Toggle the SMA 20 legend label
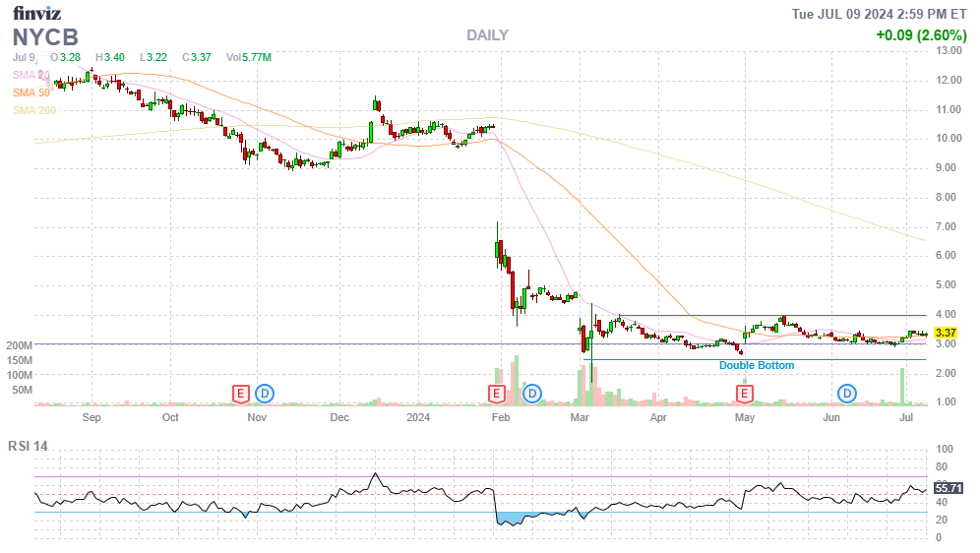The height and width of the screenshot is (553, 980). (x=31, y=75)
